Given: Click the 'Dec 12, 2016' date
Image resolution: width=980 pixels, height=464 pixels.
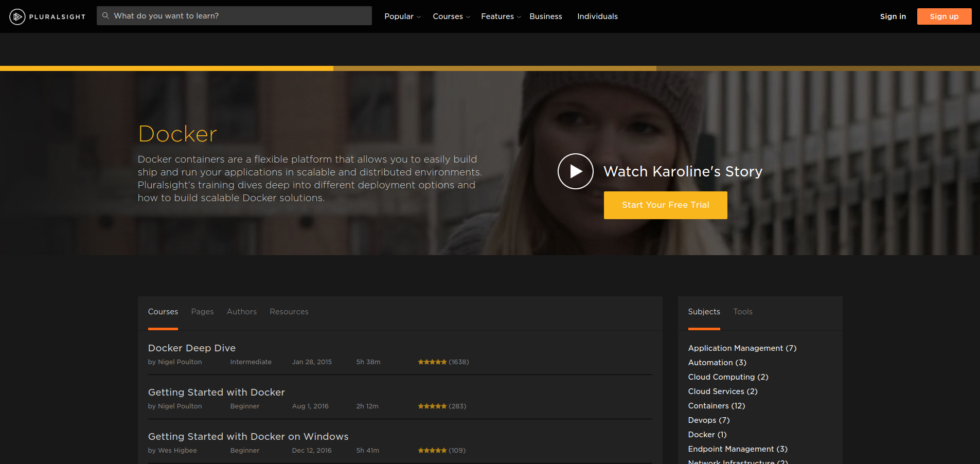Looking at the screenshot, I should pyautogui.click(x=312, y=451).
